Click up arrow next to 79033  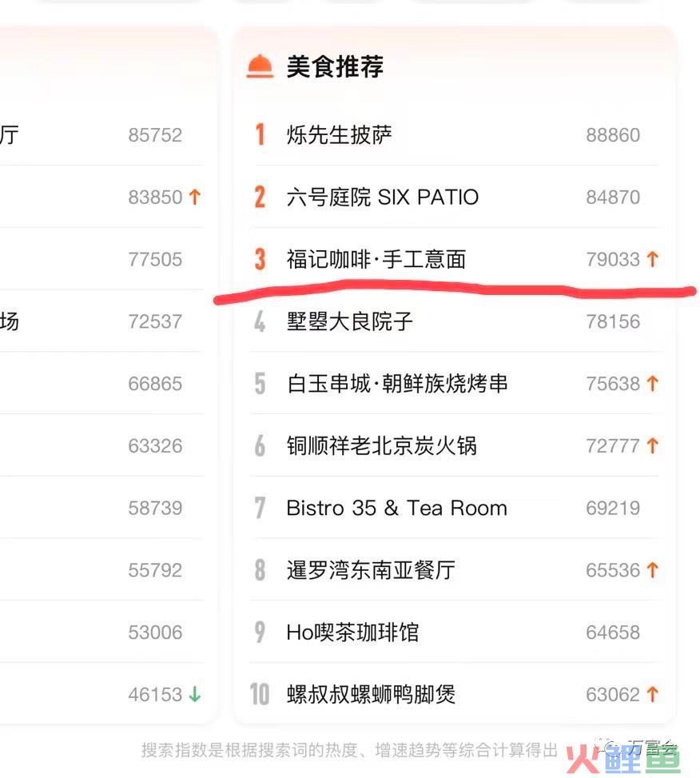click(653, 259)
